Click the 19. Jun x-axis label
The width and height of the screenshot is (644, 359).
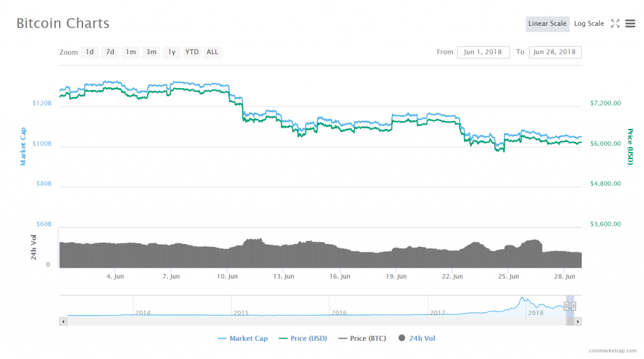(x=396, y=277)
